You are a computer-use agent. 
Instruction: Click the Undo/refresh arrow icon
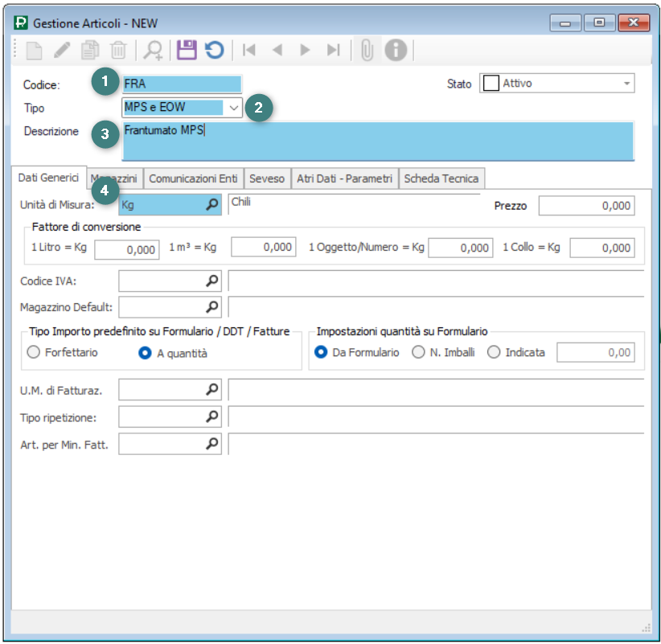point(214,51)
